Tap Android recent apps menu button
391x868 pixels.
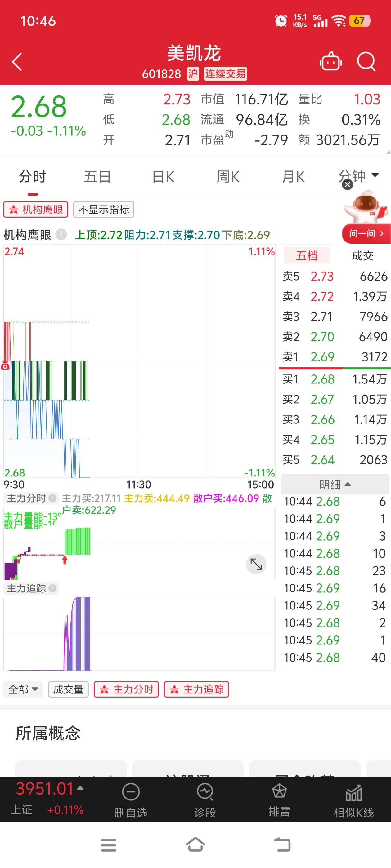click(x=109, y=845)
